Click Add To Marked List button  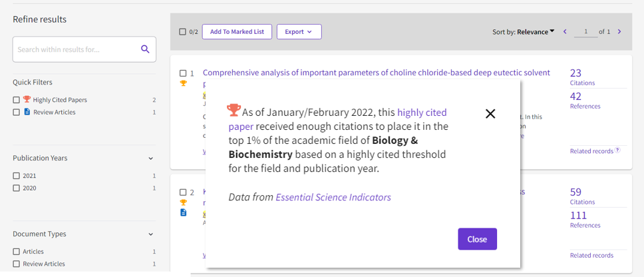coord(237,32)
